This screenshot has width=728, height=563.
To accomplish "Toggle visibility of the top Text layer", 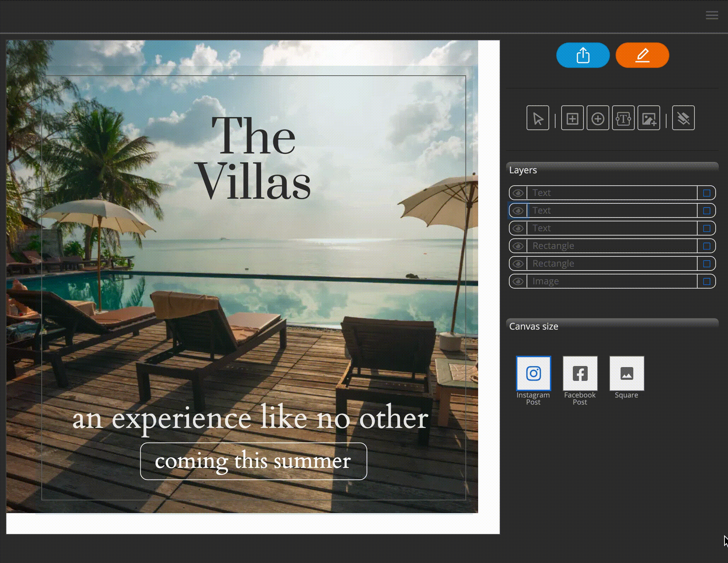I will pyautogui.click(x=518, y=193).
